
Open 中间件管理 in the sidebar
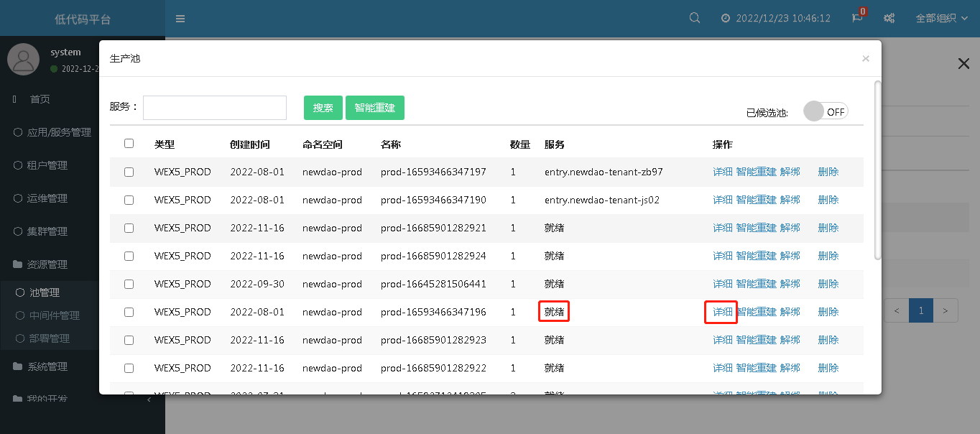(x=55, y=315)
